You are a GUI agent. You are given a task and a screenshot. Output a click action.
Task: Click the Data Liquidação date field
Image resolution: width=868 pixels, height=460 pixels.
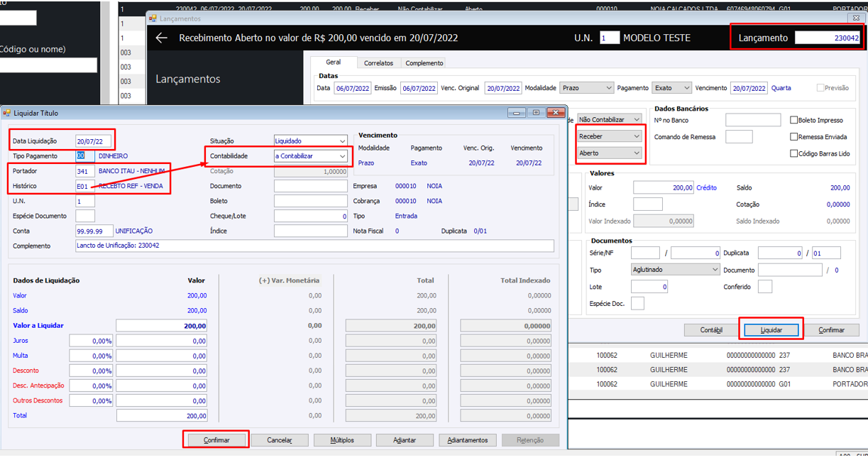click(x=94, y=141)
